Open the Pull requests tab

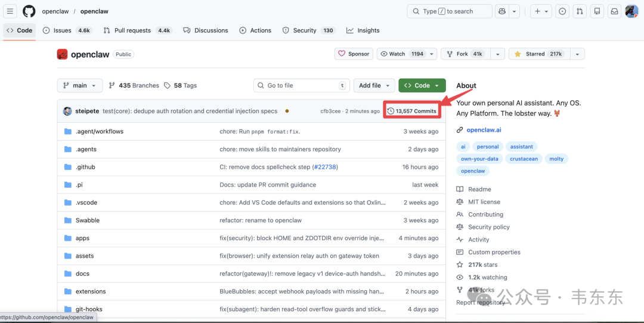(x=138, y=30)
